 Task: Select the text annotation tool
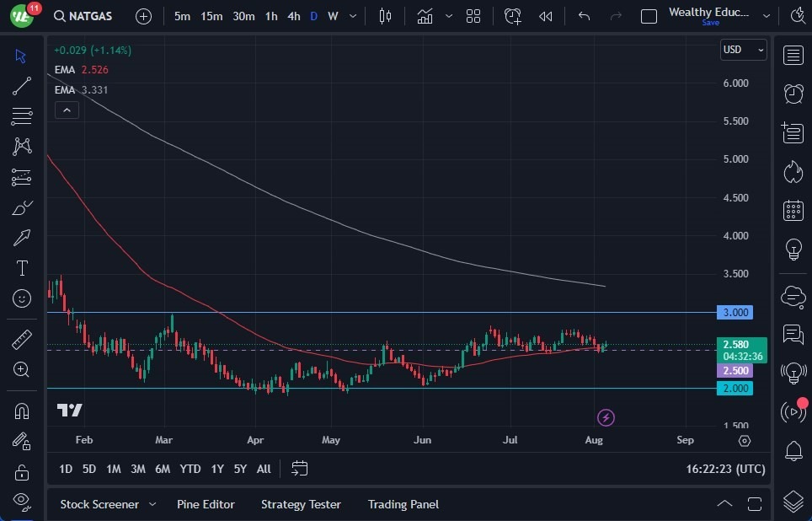coord(21,268)
